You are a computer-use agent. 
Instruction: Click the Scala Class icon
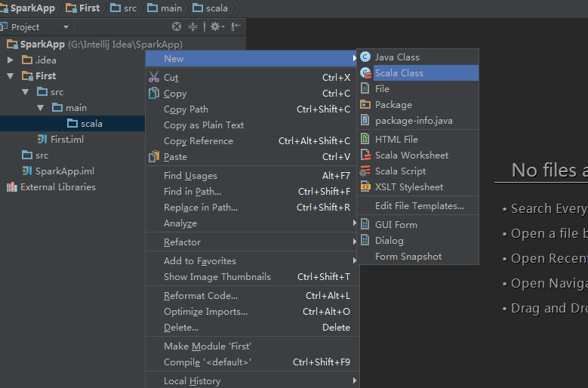365,72
